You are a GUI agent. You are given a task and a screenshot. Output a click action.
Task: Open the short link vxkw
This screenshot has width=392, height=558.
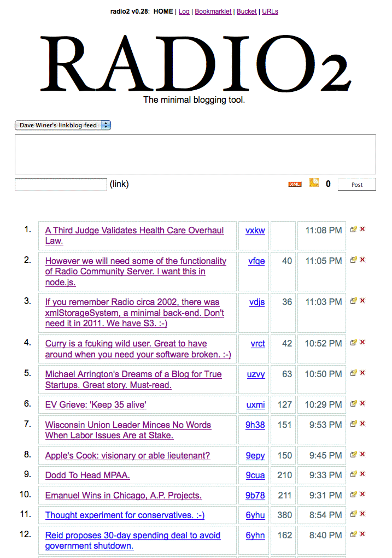(255, 231)
